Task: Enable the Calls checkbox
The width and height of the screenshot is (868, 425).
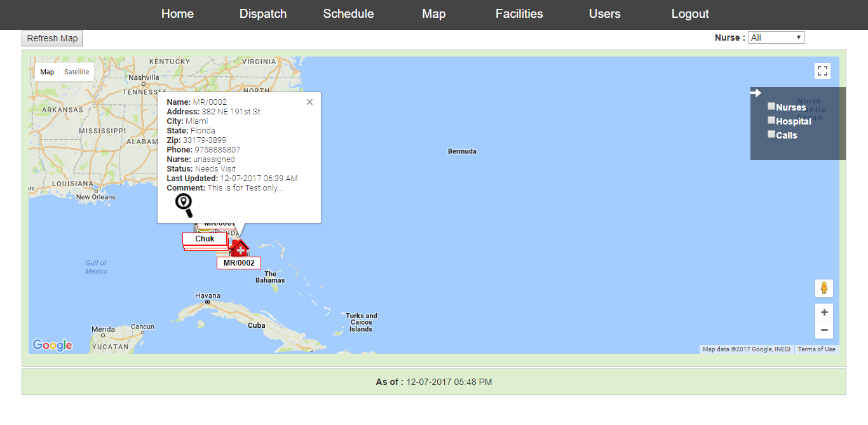Action: [771, 135]
